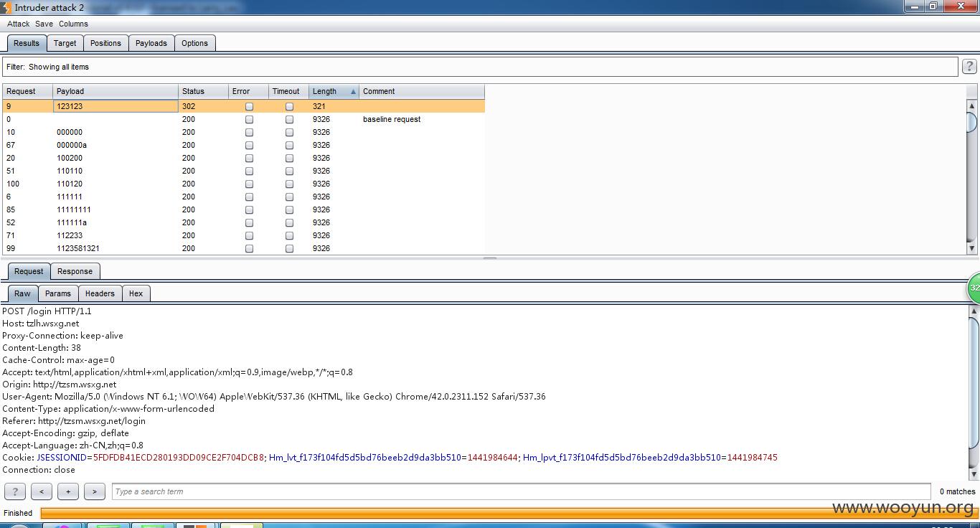Click the 321 length cell

334,106
